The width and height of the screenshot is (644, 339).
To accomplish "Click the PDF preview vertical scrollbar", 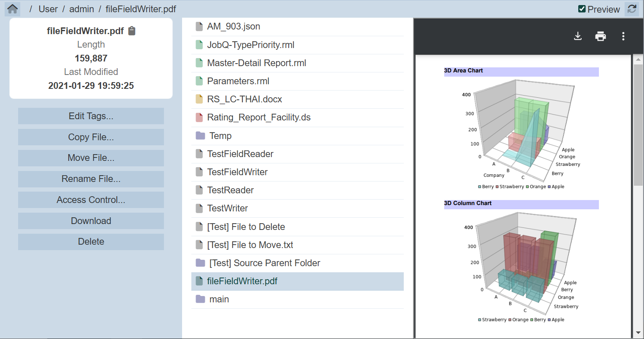I will [x=638, y=126].
